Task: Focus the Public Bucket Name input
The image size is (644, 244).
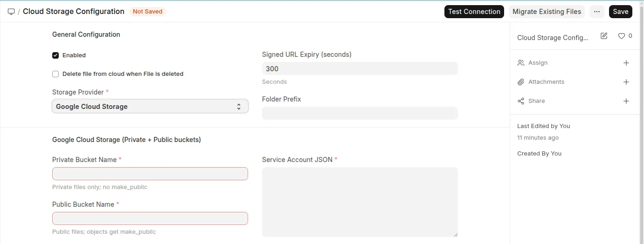Action: tap(150, 218)
